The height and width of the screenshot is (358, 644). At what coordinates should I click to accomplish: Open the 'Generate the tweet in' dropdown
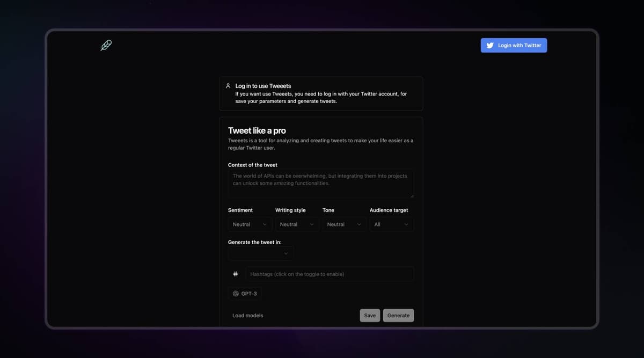pos(261,253)
